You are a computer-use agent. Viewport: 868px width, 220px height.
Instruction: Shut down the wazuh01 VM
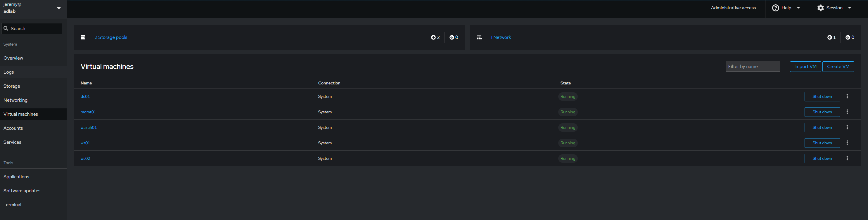click(822, 127)
